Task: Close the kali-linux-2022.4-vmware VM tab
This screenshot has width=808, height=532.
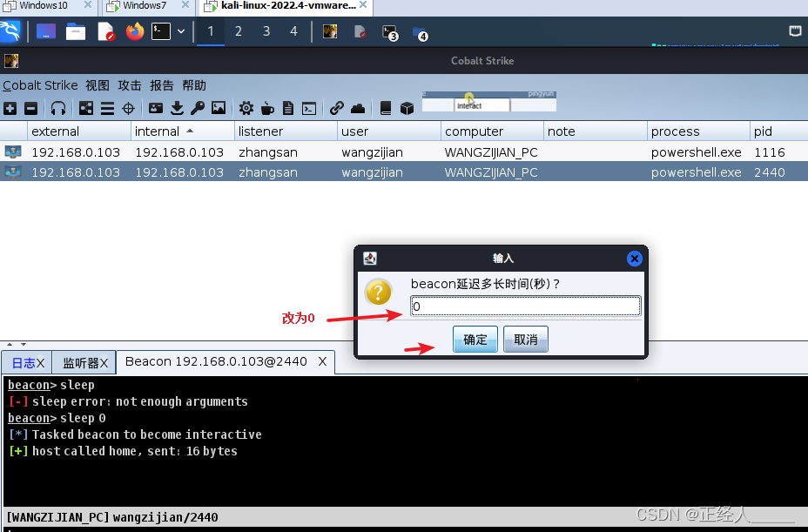Action: pos(363,4)
